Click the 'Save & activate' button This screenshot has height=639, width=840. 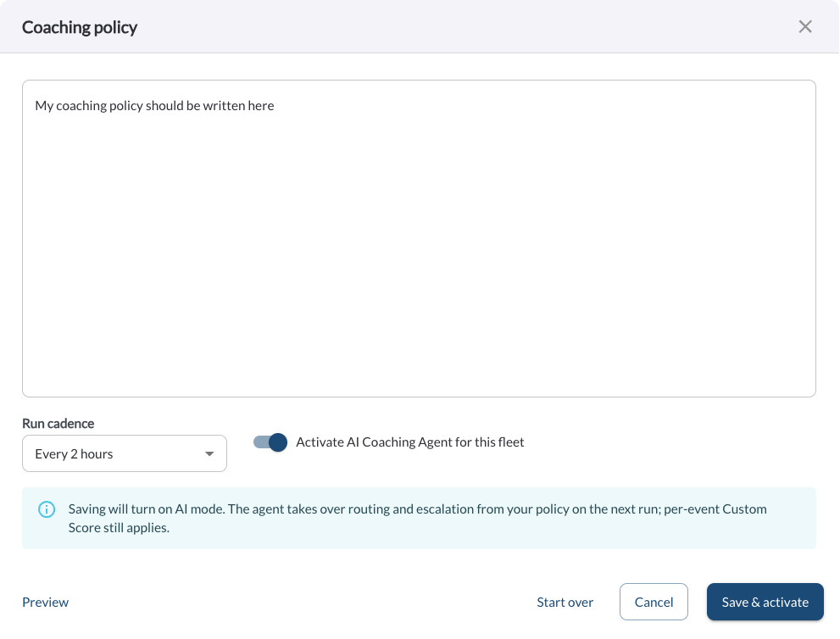tap(765, 602)
